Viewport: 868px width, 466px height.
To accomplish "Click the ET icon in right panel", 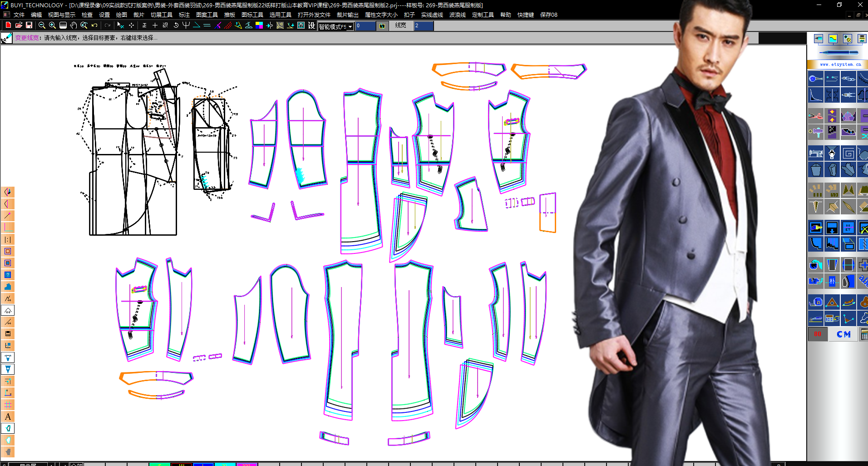I will 848,228.
